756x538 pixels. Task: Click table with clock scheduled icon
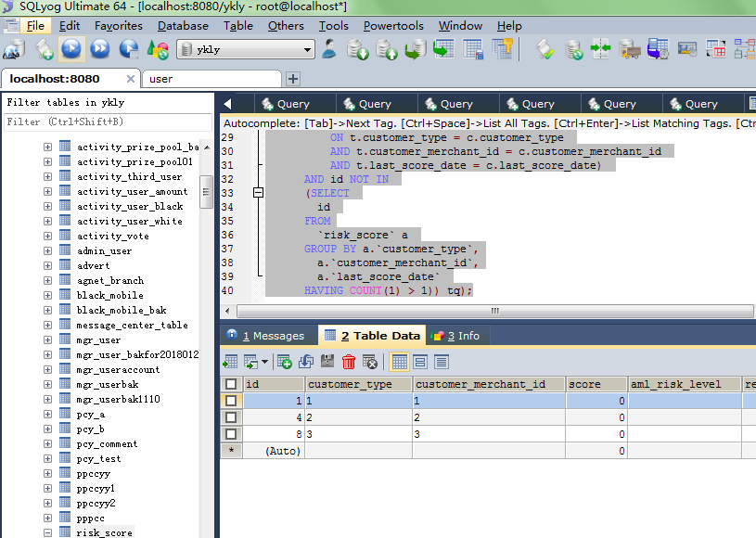click(x=658, y=49)
